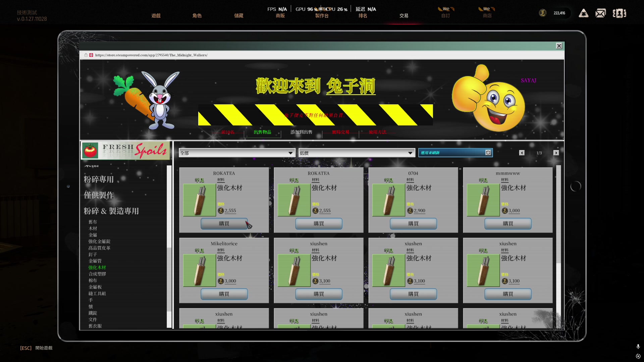This screenshot has width=644, height=362.
Task: Select 縫工具組 in category list
Action: click(x=97, y=294)
